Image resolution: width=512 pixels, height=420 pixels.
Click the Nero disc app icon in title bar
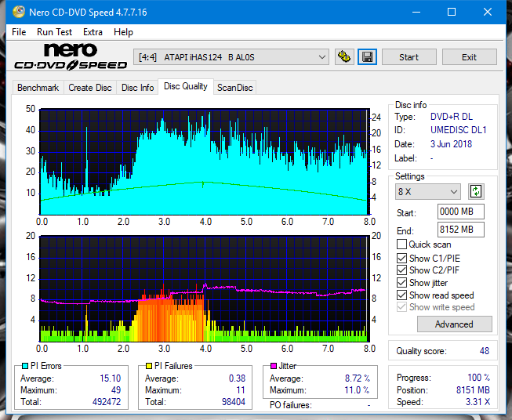19,12
